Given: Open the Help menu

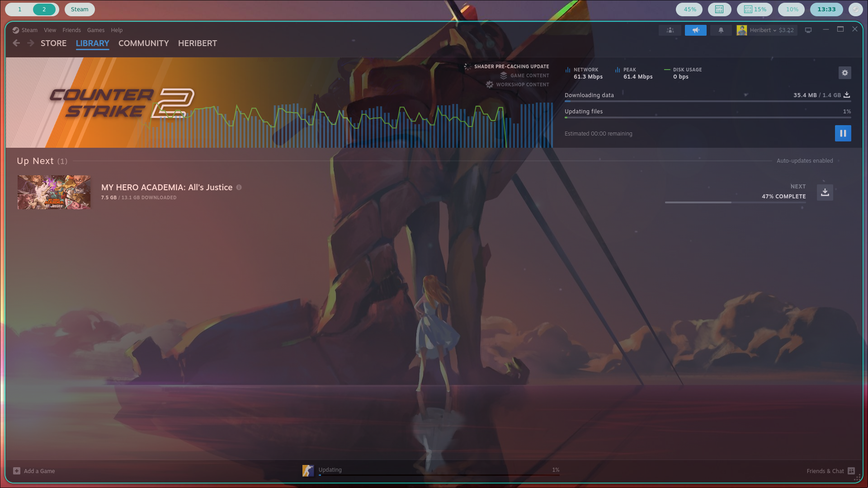Looking at the screenshot, I should point(117,30).
